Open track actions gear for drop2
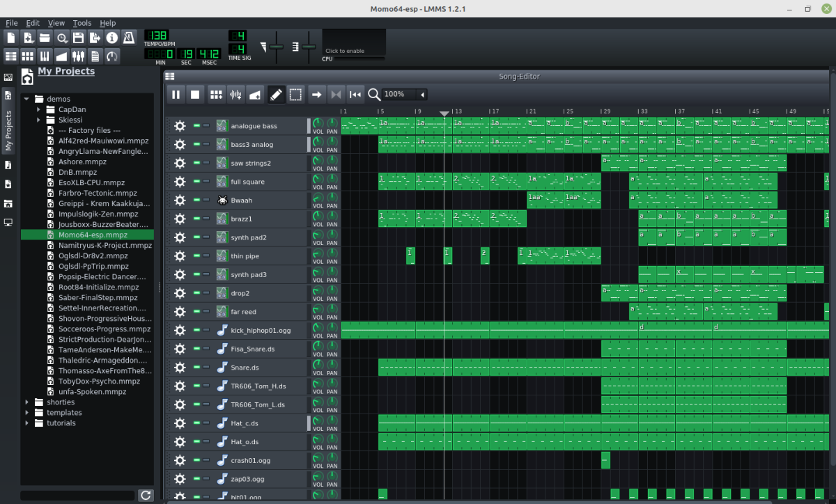The height and width of the screenshot is (504, 836). pyautogui.click(x=180, y=293)
